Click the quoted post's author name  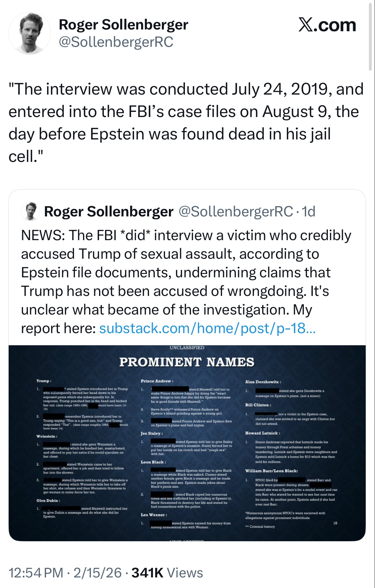[109, 212]
